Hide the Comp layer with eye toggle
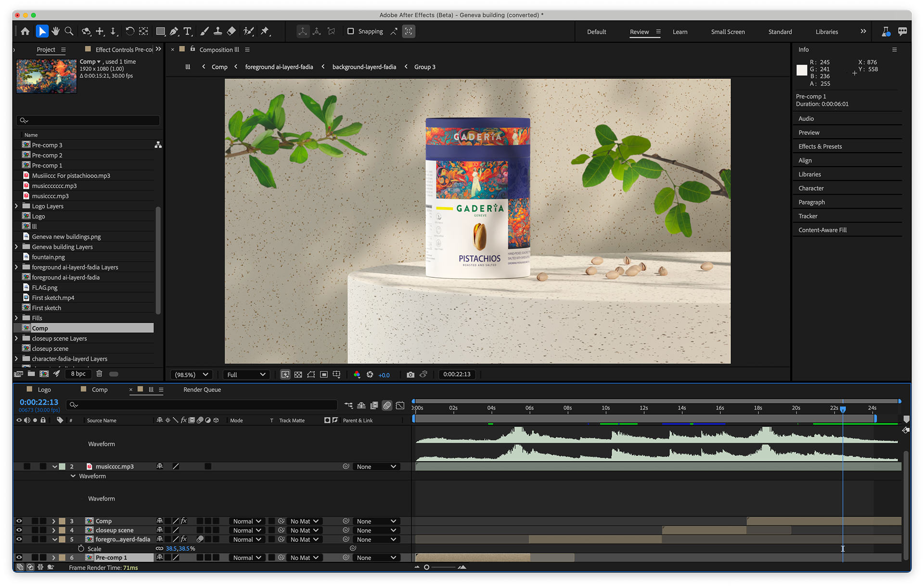Screen dimensions: 924x587 [x=19, y=521]
